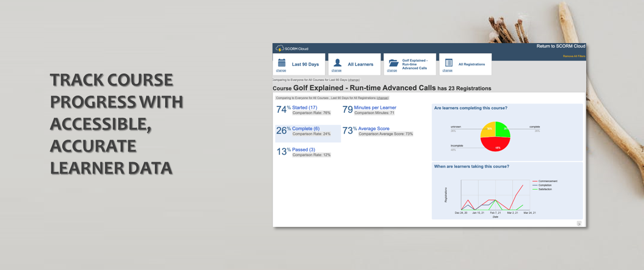Click 'Comparison Rate: 76%' text
The image size is (644, 270).
(x=312, y=113)
